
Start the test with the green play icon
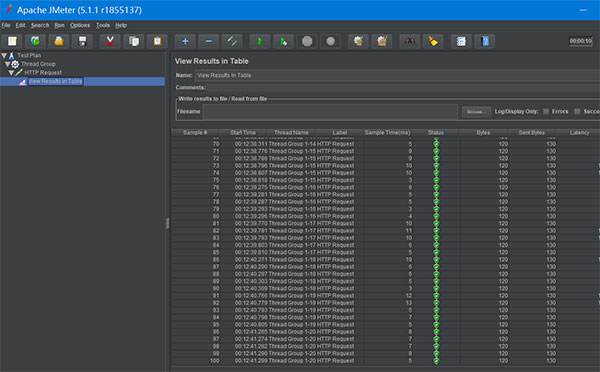[x=260, y=41]
